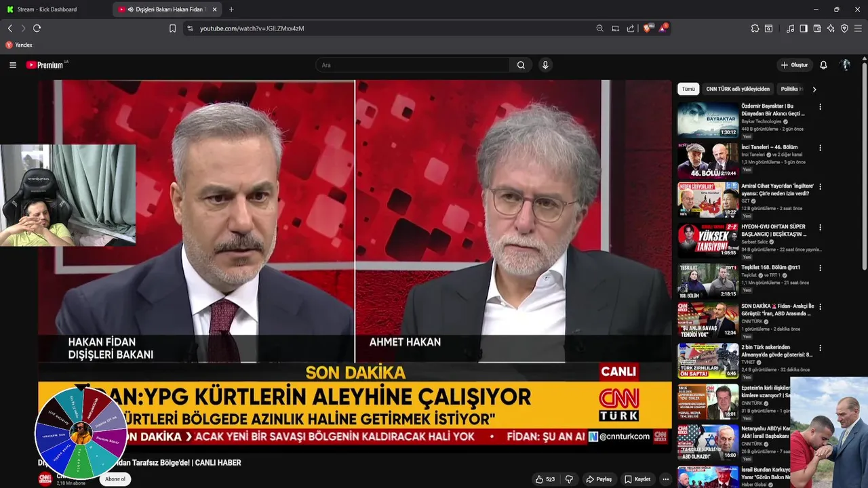Go to YouTube Premium home logo

pos(47,65)
